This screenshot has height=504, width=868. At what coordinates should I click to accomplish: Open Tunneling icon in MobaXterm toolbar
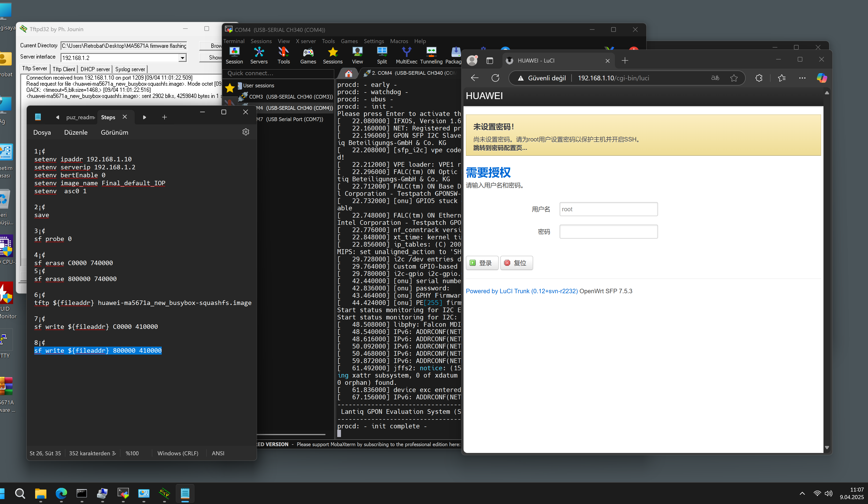[x=431, y=56]
